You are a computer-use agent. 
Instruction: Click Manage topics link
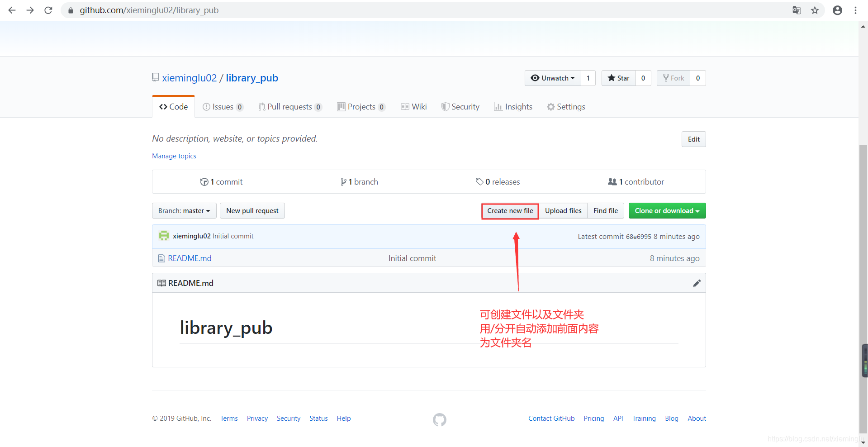point(174,156)
